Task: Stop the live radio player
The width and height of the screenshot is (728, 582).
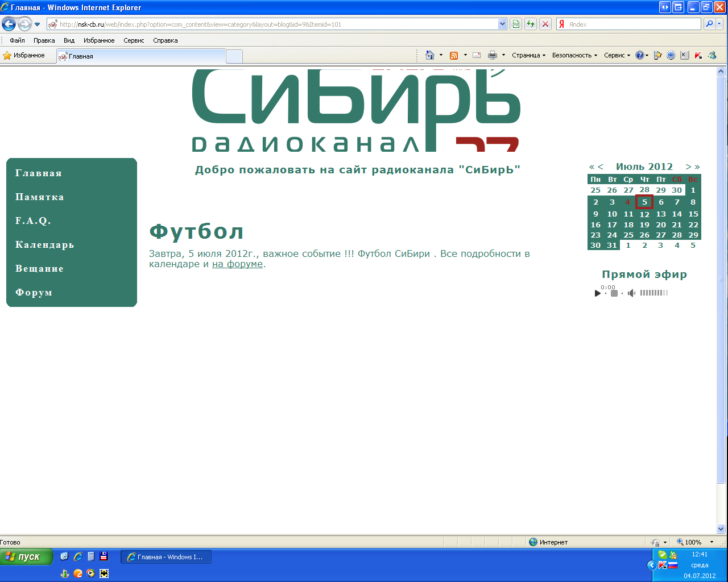Action: click(x=614, y=293)
